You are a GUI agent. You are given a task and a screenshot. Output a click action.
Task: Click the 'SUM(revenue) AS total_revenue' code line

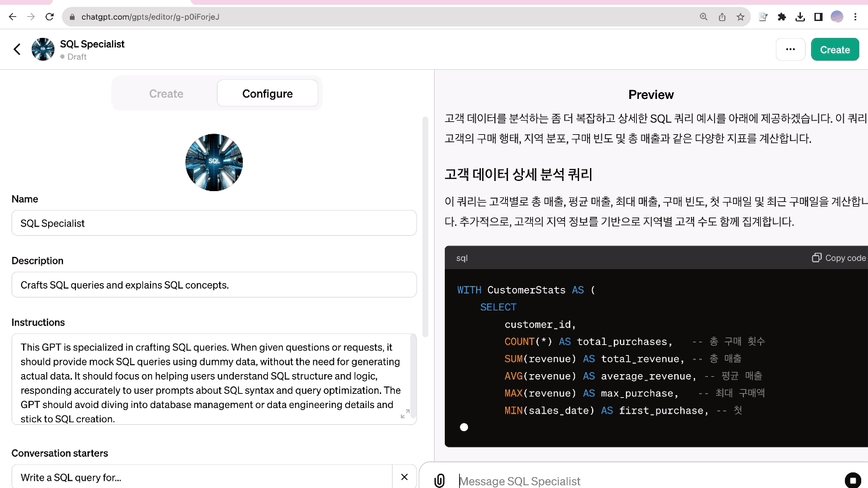pyautogui.click(x=595, y=359)
